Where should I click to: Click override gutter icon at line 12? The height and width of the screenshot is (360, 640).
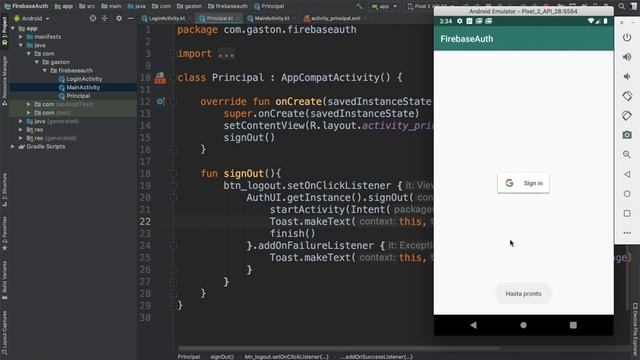click(x=160, y=102)
